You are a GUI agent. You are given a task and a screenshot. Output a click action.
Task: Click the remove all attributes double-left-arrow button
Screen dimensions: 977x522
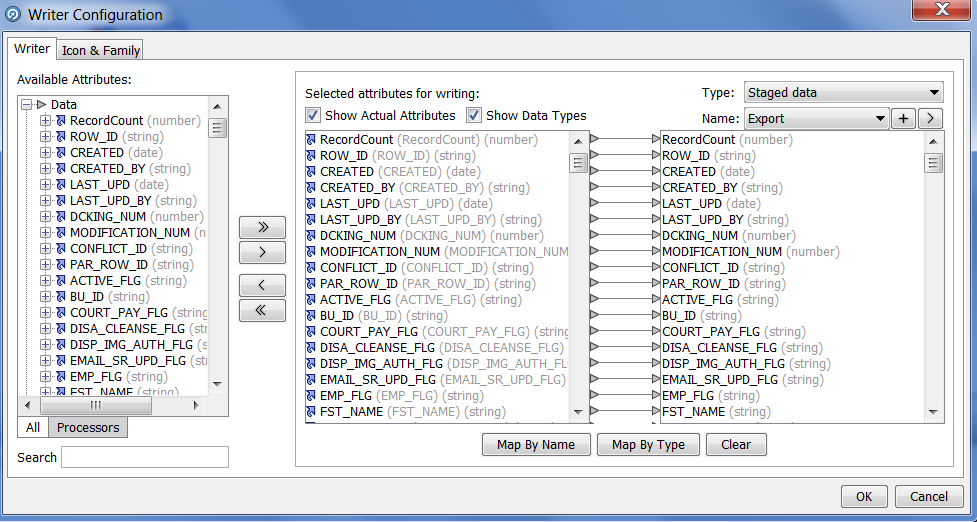coord(262,310)
